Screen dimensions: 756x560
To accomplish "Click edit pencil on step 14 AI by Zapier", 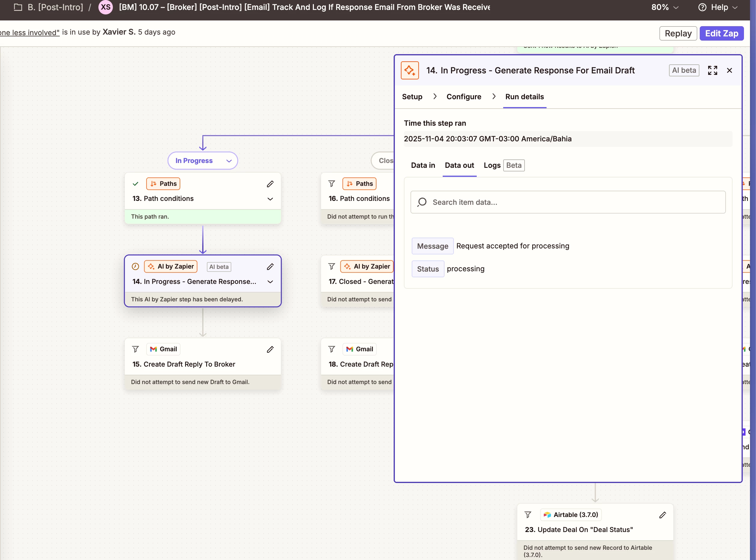I will coord(270,266).
